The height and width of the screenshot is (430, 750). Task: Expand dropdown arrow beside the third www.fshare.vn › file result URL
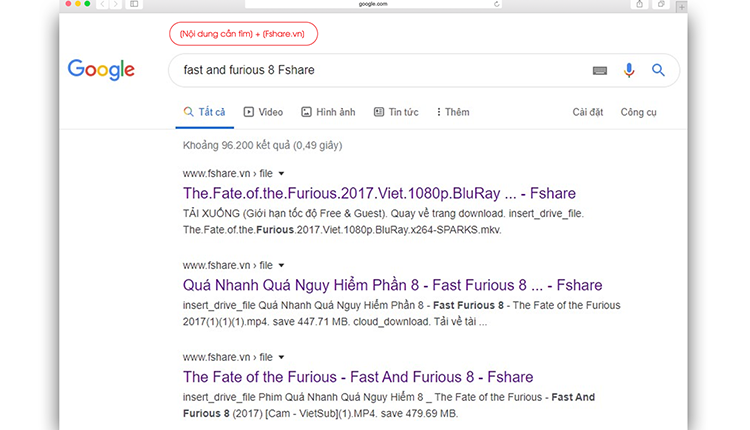(281, 357)
